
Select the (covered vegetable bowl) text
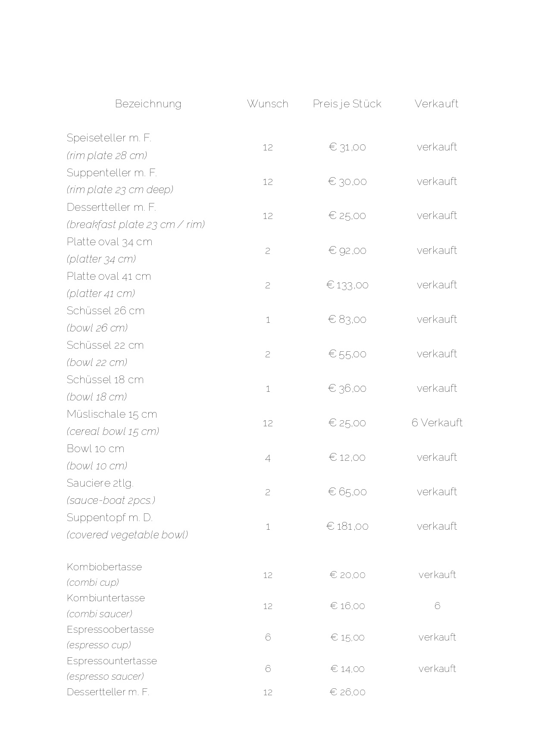(127, 535)
